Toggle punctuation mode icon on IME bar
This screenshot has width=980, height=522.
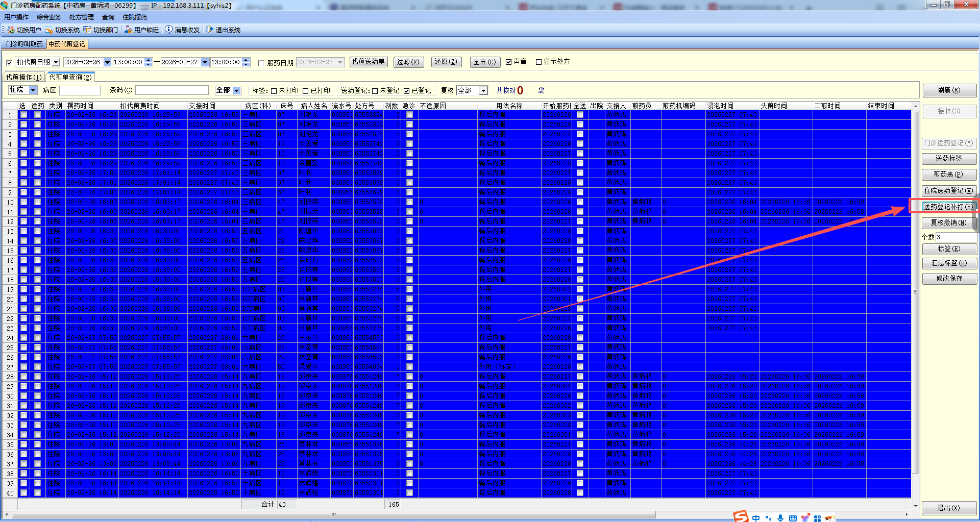768,518
